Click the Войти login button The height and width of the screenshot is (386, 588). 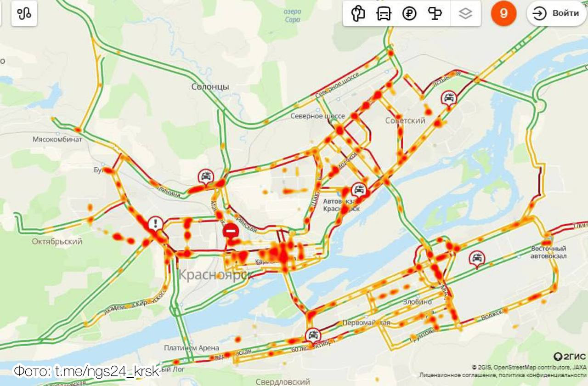point(557,13)
